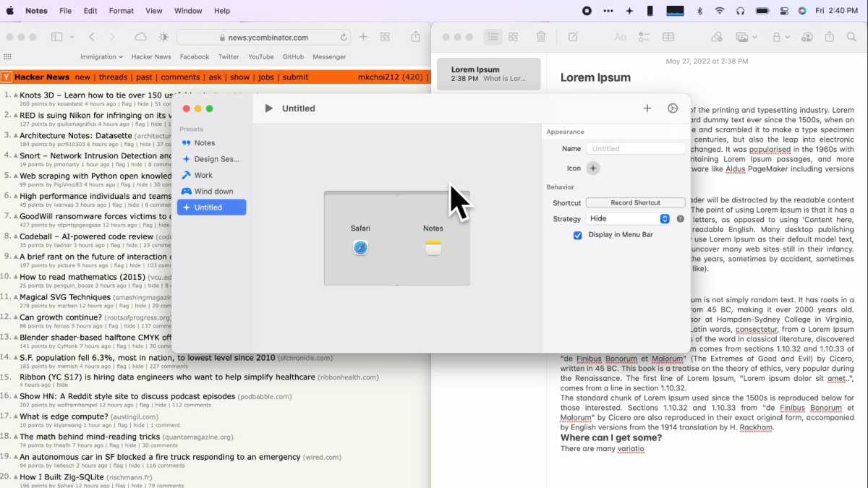Share the page from Safari toolbar
The image size is (868, 488).
415,37
